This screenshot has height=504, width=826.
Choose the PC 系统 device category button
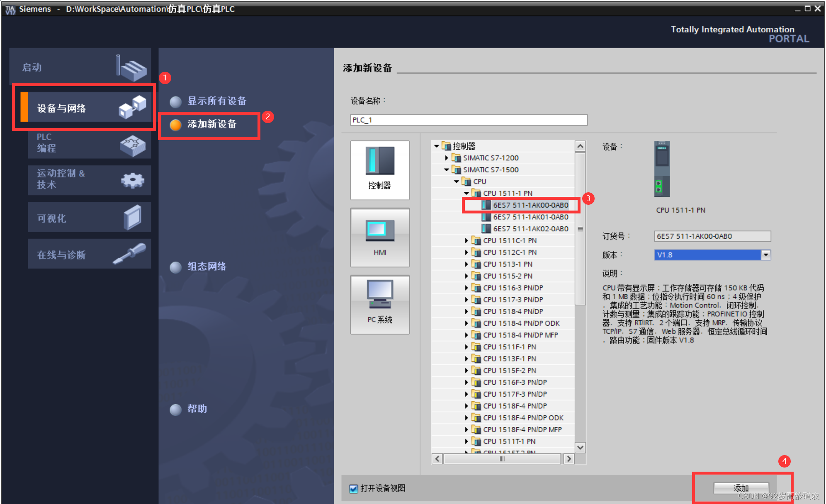click(380, 305)
